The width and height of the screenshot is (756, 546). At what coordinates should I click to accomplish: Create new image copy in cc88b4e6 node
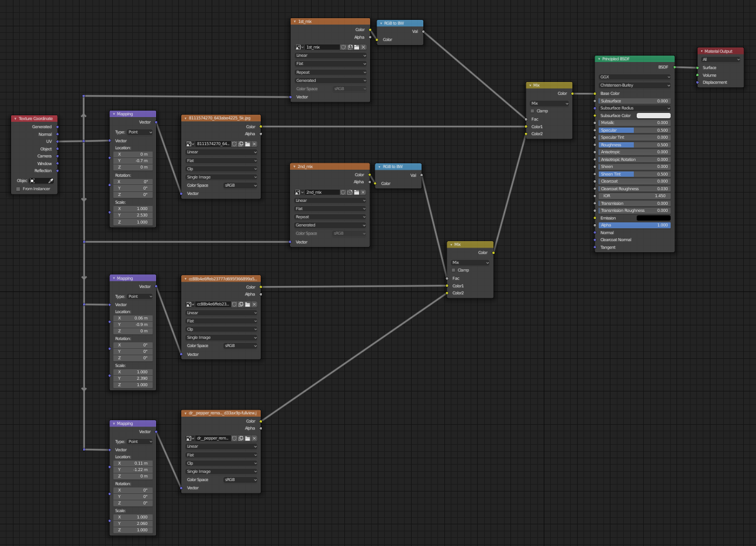[x=241, y=304]
